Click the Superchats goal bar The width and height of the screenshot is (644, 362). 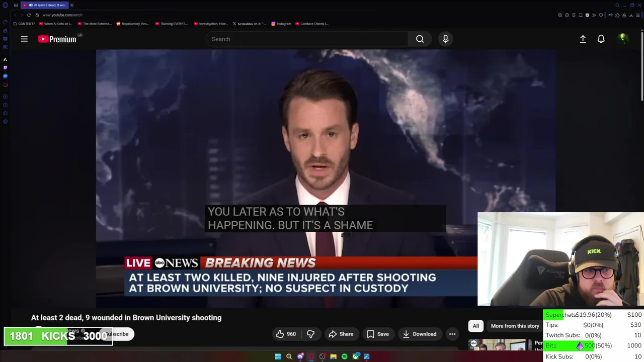594,315
